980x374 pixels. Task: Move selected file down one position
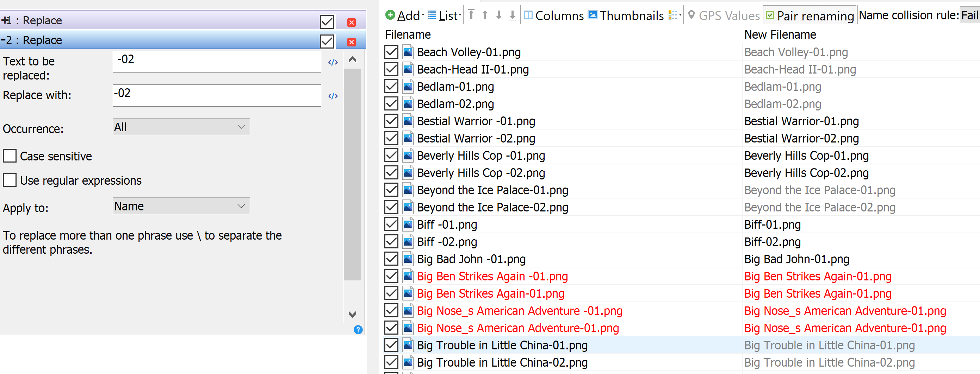(499, 15)
